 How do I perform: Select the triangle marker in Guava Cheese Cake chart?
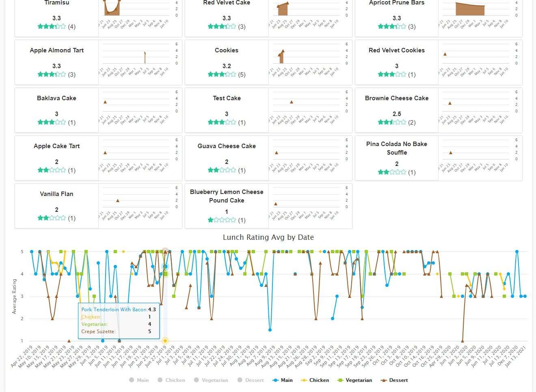click(x=277, y=153)
